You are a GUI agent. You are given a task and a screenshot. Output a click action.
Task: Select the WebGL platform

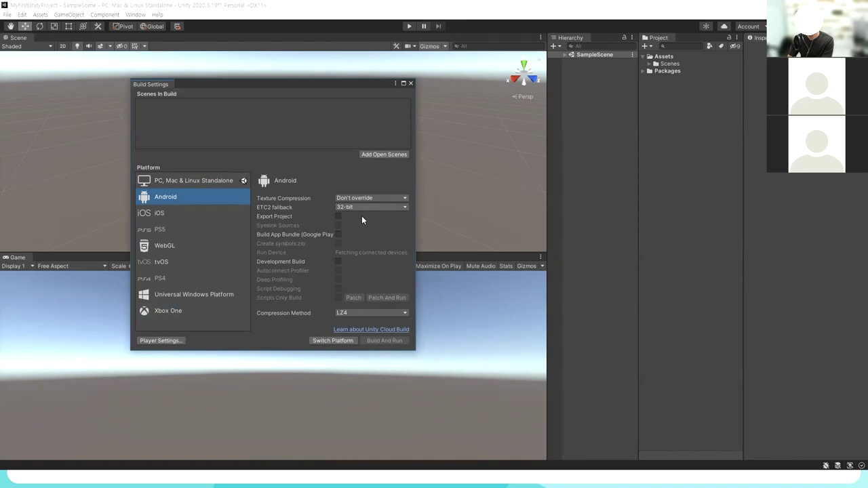coord(193,245)
